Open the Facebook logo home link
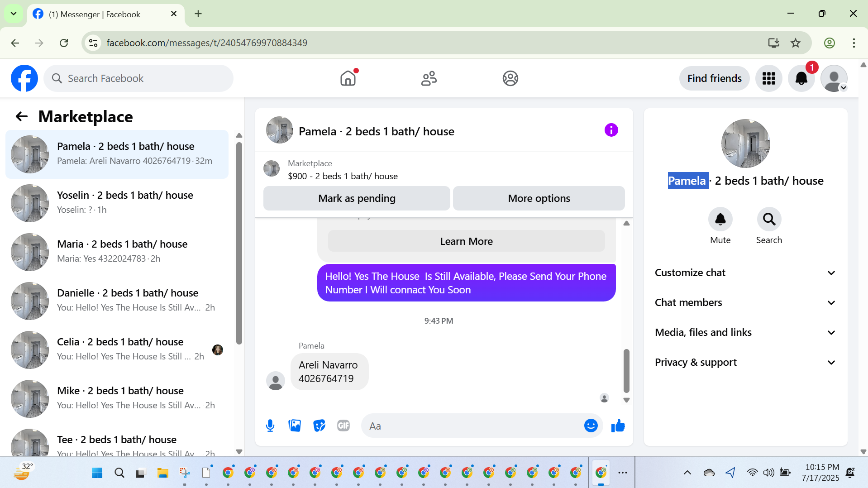Viewport: 868px width, 488px height. click(24, 78)
